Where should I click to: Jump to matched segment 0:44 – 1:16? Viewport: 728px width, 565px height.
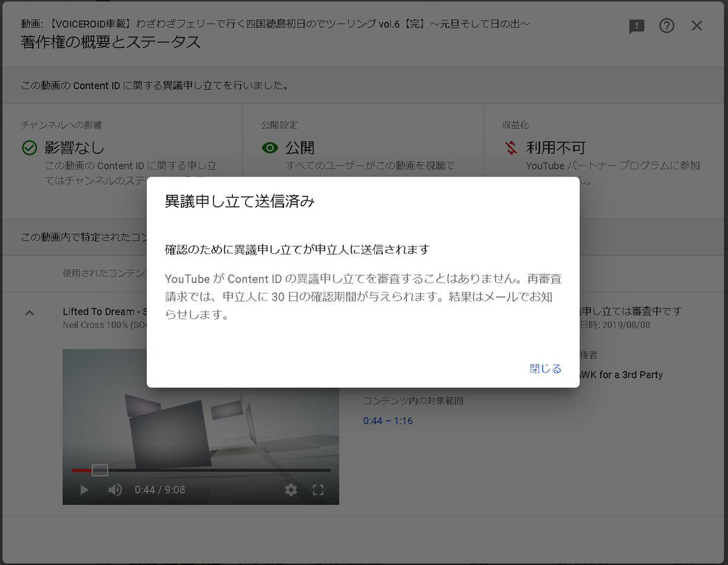(388, 421)
